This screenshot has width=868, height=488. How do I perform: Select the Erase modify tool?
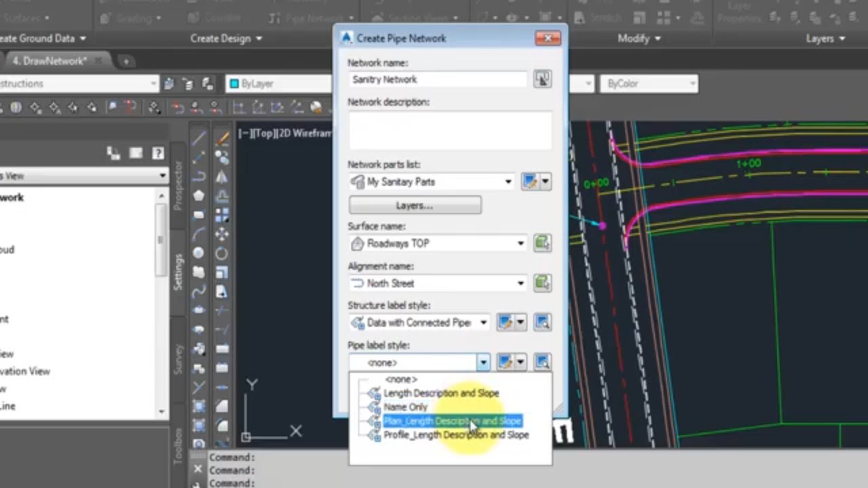point(222,139)
